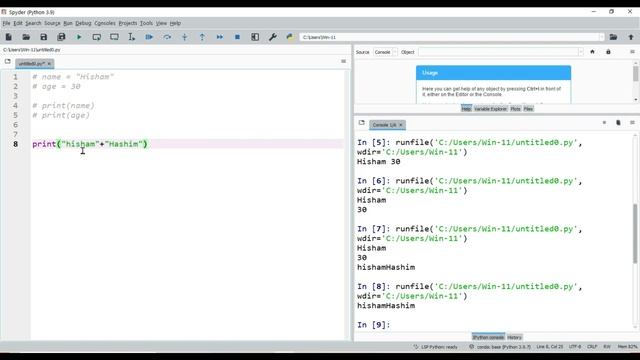Screen dimensions: 640x360
Task: Start debugging the file icon
Action: coord(149,37)
